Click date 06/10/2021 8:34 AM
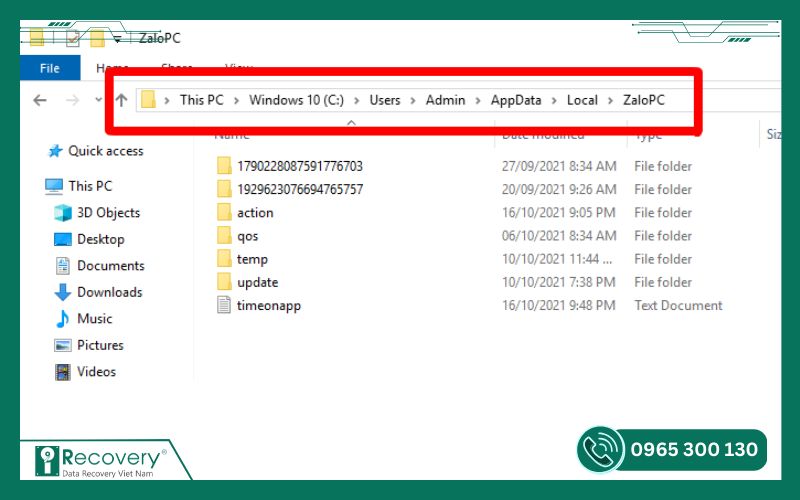800x500 pixels. (x=559, y=236)
